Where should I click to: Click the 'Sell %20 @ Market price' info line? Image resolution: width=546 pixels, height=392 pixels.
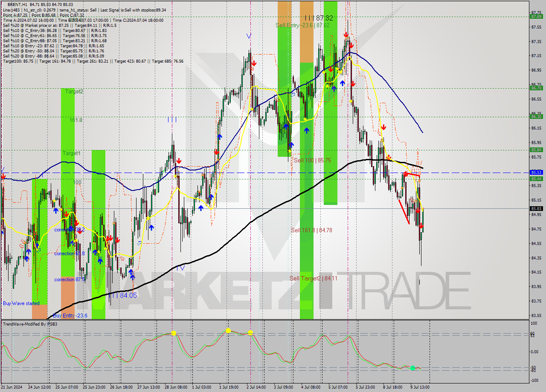[x=60, y=25]
